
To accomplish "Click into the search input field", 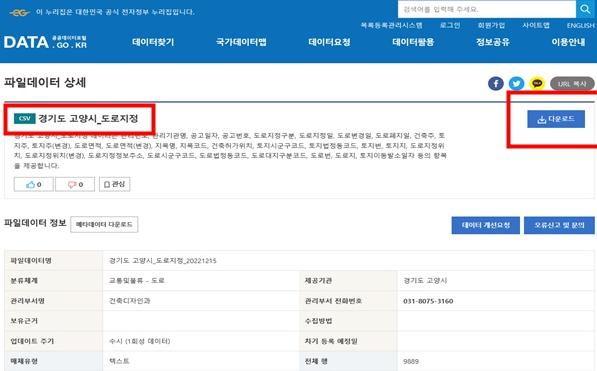I will coord(487,9).
